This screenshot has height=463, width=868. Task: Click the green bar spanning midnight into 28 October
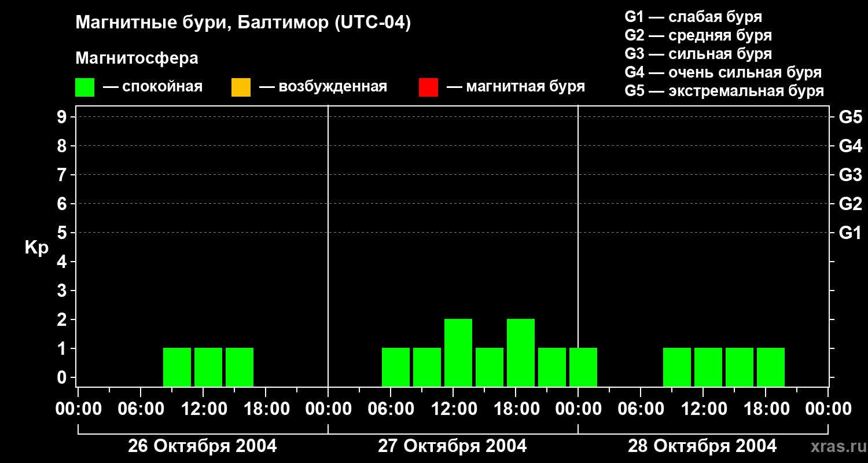(x=583, y=367)
